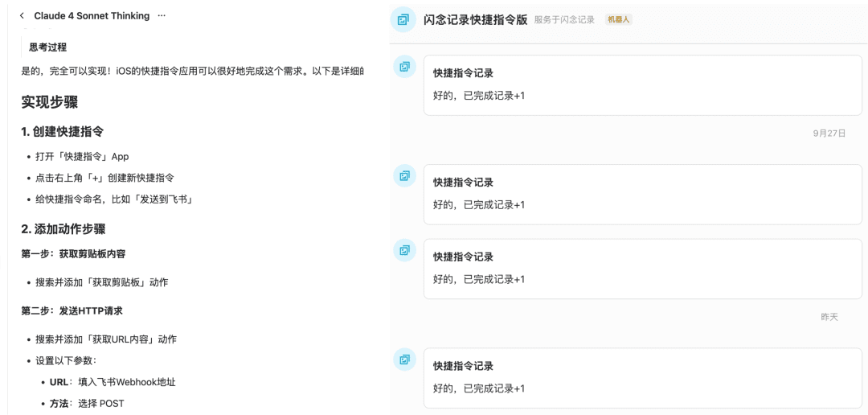Screen dimensions: 868x415
Task: Click bot avatar of message directly below 9月27日
Action: [x=404, y=176]
